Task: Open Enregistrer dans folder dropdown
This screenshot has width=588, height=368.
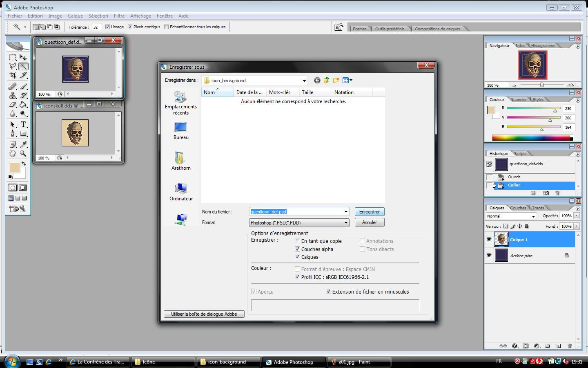Action: (304, 81)
